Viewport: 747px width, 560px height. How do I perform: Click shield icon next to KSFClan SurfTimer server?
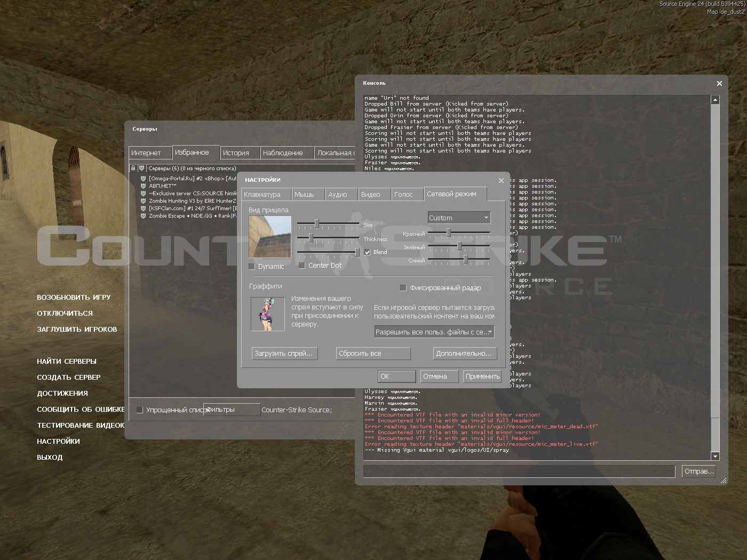pos(142,209)
